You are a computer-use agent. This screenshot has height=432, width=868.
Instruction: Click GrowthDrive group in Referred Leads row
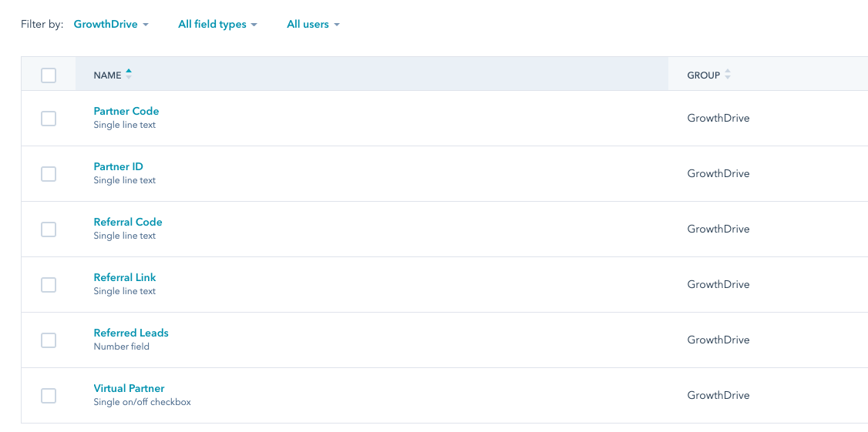pyautogui.click(x=718, y=340)
